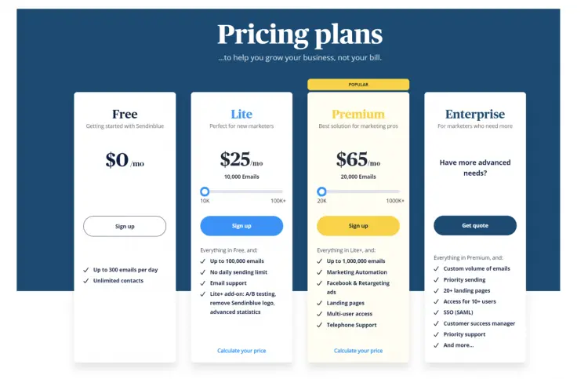Click checkmark next to Landing pages
This screenshot has height=379, width=588.
pyautogui.click(x=320, y=303)
